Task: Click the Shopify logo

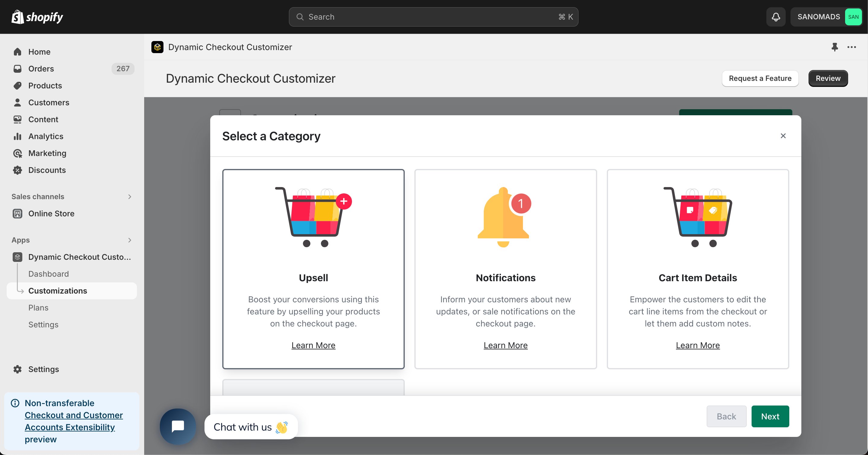Action: click(37, 17)
